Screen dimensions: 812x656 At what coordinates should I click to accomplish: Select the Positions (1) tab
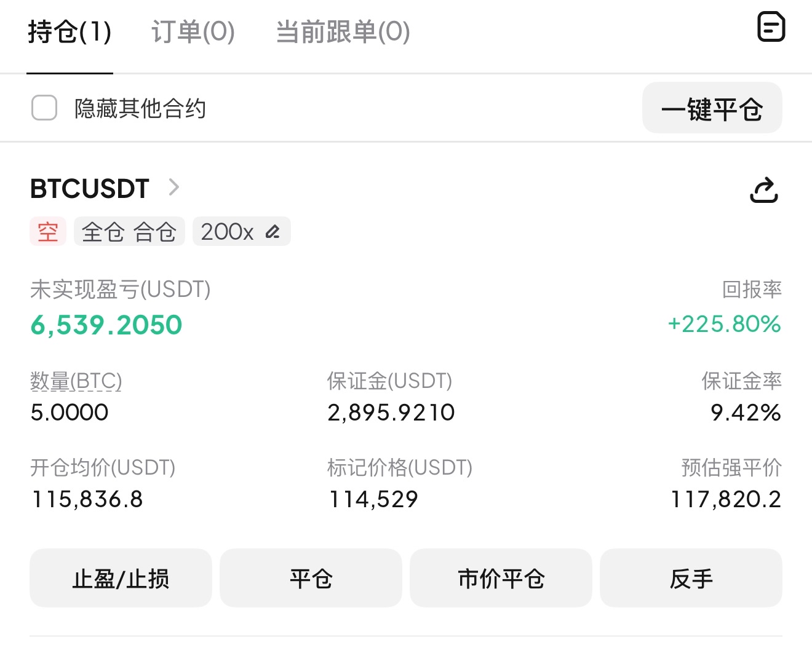click(70, 31)
